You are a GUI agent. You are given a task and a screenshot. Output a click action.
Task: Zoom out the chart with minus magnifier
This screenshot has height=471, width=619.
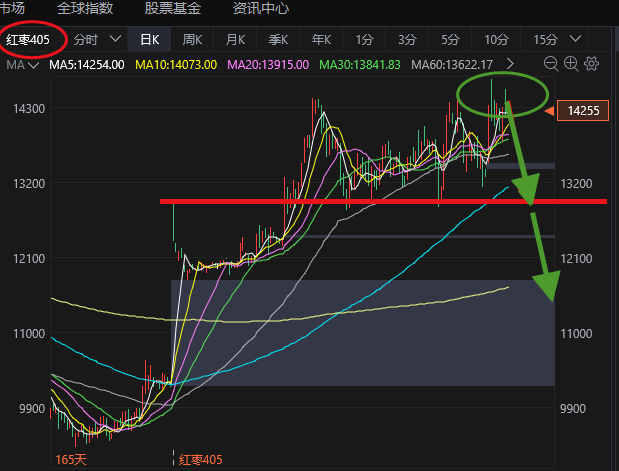tap(551, 64)
